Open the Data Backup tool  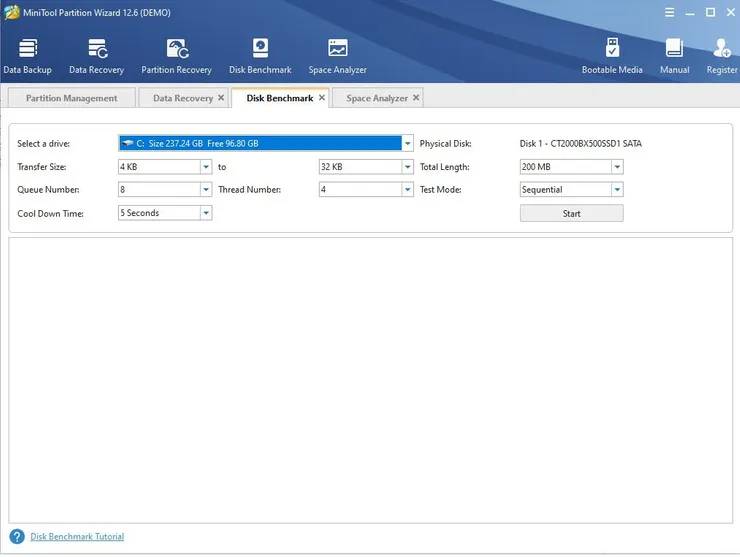(x=28, y=56)
